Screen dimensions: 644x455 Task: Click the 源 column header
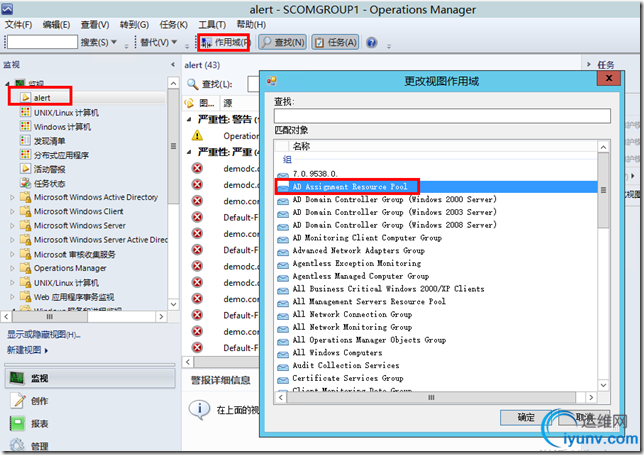click(228, 103)
